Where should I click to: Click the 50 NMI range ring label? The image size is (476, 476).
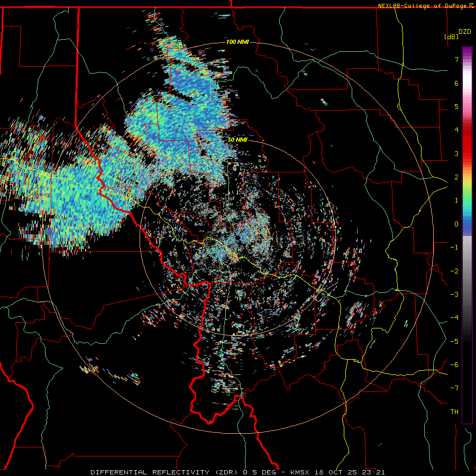point(237,140)
